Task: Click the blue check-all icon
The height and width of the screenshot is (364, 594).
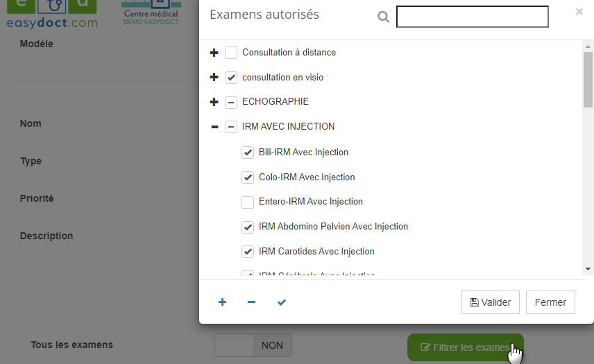Action: (x=281, y=302)
